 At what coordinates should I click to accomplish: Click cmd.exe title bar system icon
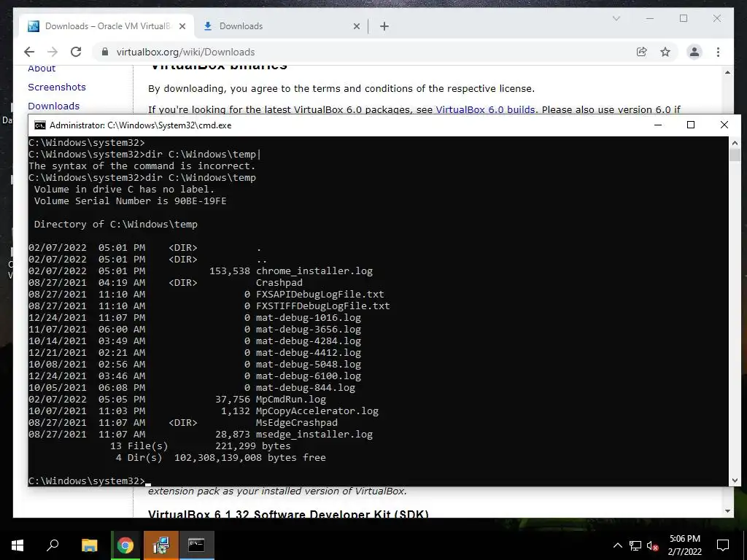[x=40, y=125]
